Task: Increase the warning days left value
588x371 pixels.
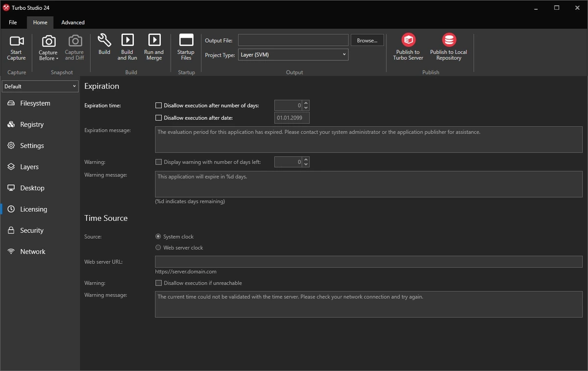Action: coord(306,159)
